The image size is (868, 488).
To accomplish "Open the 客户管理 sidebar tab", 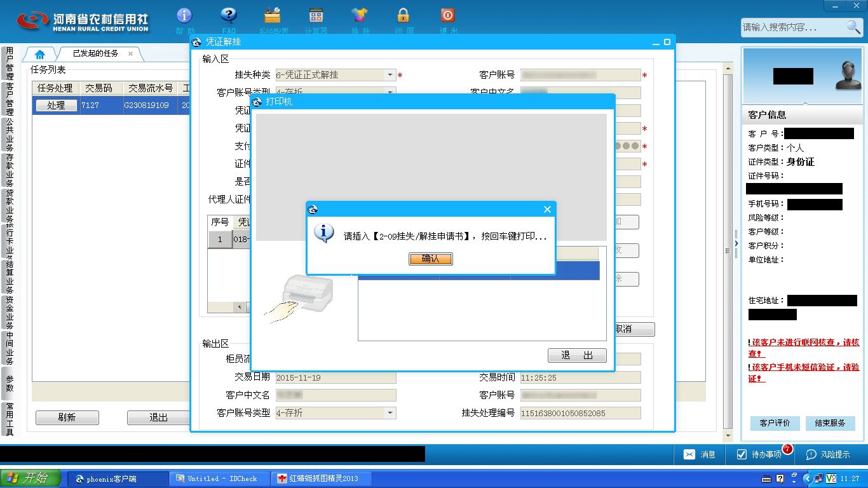I will coord(10,98).
